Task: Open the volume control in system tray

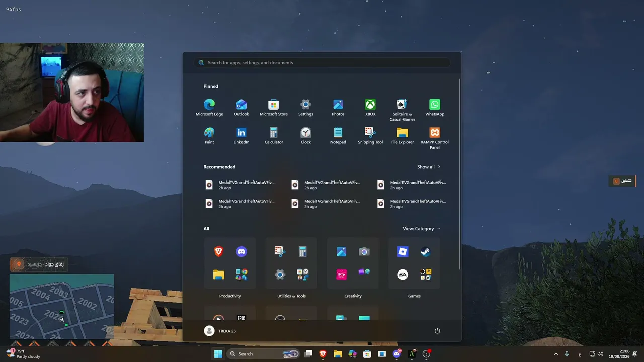Action: (x=600, y=354)
